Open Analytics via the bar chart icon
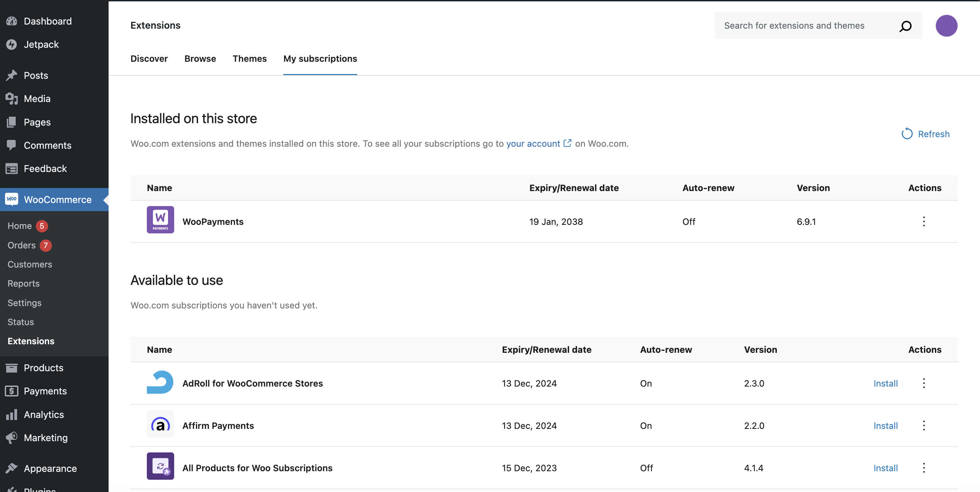 point(11,414)
